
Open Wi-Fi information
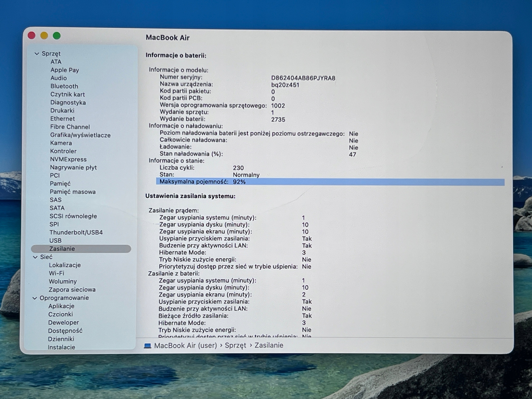pyautogui.click(x=57, y=273)
